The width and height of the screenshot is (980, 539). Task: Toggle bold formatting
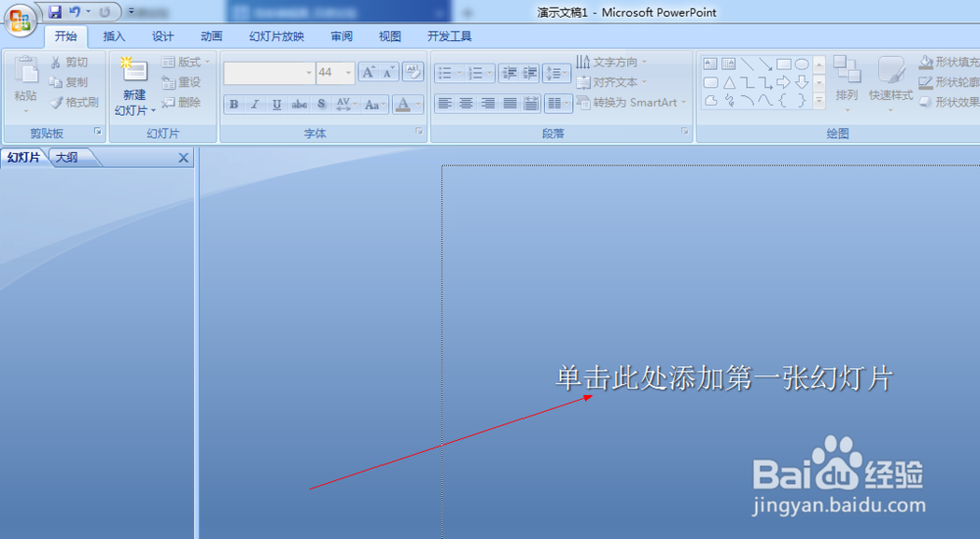coord(234,104)
